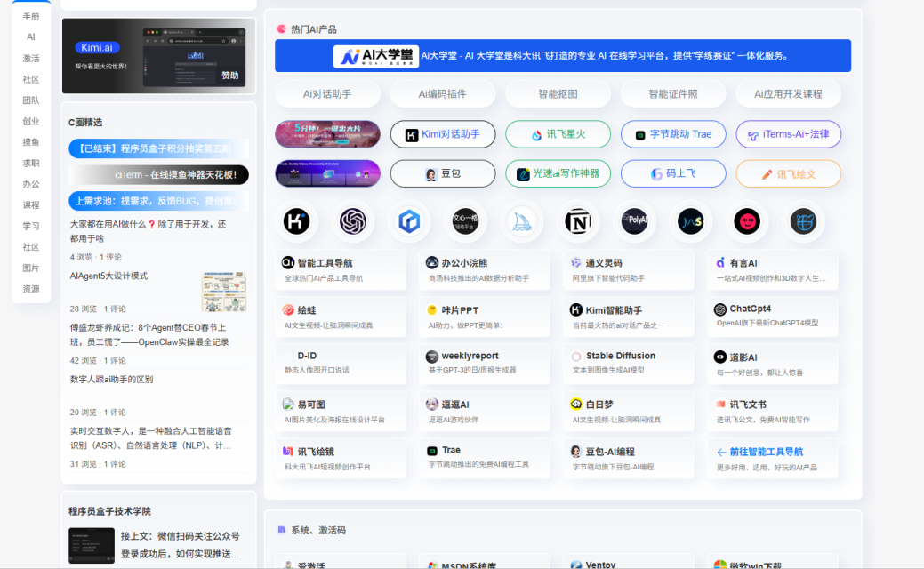Screen dimensions: 924x569
Task: Click the Kimi对话助手 button
Action: point(443,134)
